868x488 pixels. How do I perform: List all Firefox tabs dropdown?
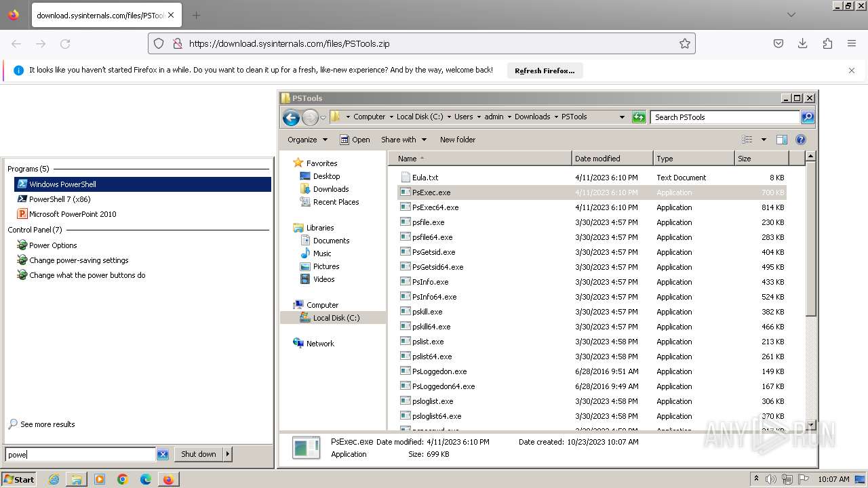tap(791, 15)
